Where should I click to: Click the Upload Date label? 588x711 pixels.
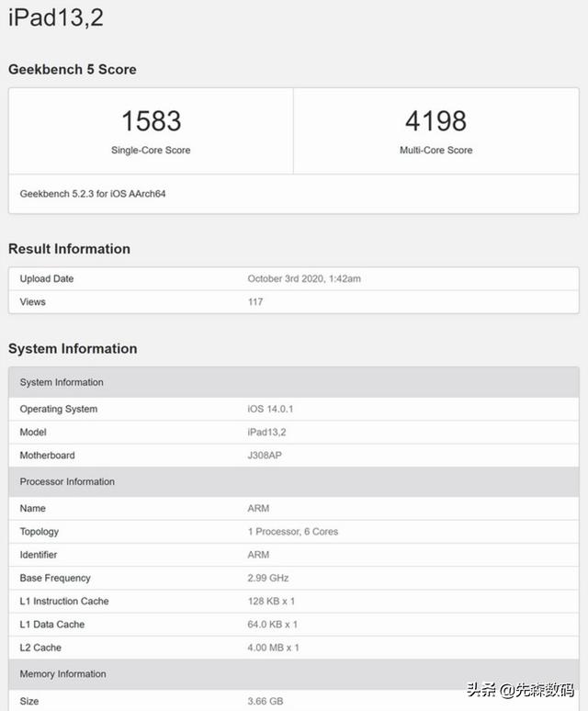47,279
